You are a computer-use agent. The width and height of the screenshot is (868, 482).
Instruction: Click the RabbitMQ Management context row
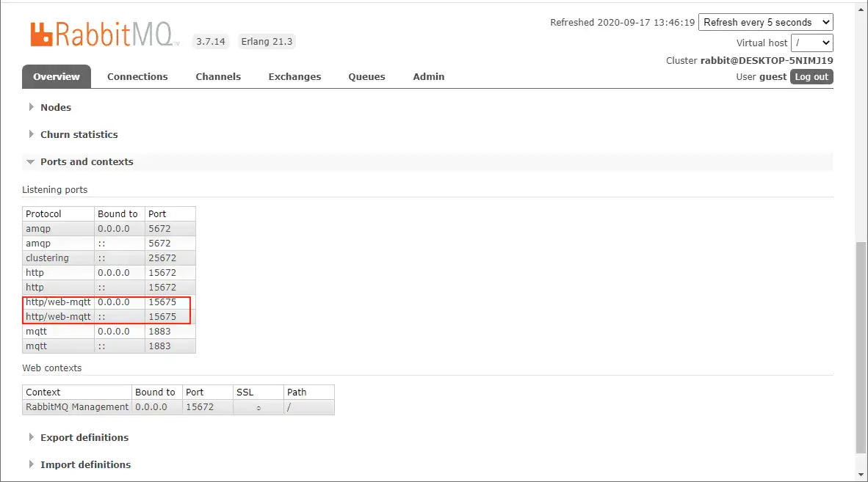tap(178, 407)
